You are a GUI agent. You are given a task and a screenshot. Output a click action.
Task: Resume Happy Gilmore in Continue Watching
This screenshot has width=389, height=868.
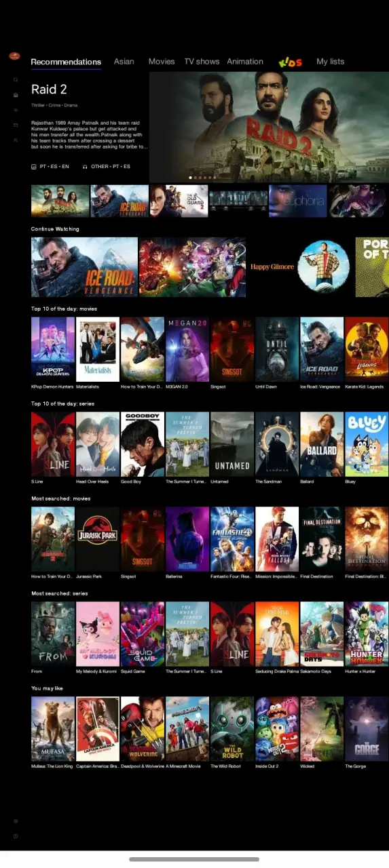pos(301,267)
